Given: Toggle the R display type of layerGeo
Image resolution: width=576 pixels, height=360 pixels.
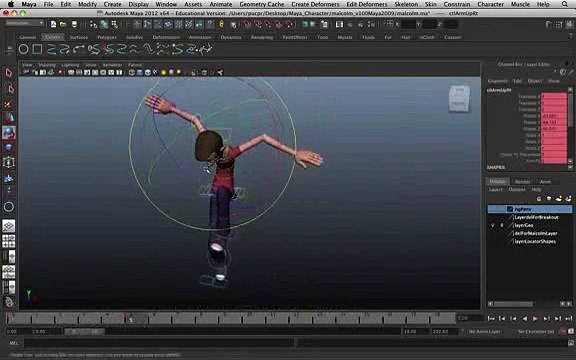Looking at the screenshot, I should [501, 225].
